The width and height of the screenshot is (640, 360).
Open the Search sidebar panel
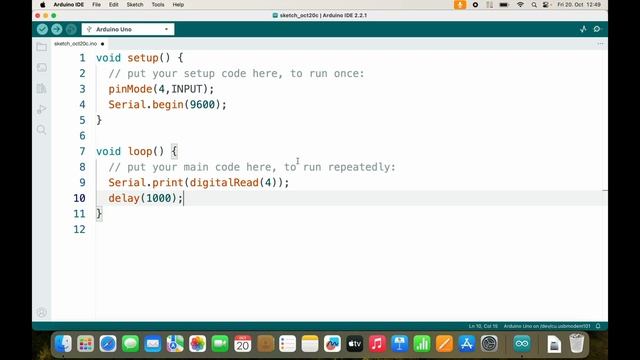[42, 130]
